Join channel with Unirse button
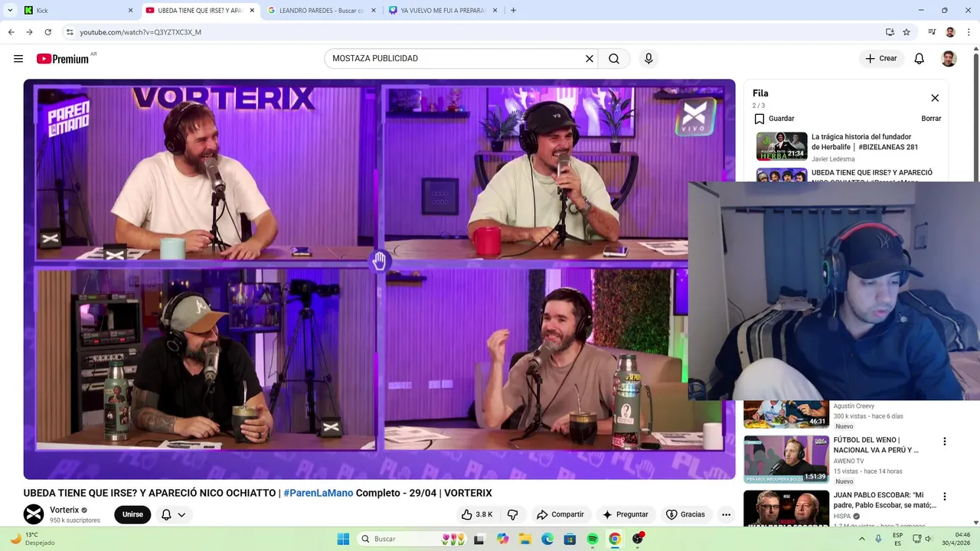The image size is (980, 551). pyautogui.click(x=132, y=514)
